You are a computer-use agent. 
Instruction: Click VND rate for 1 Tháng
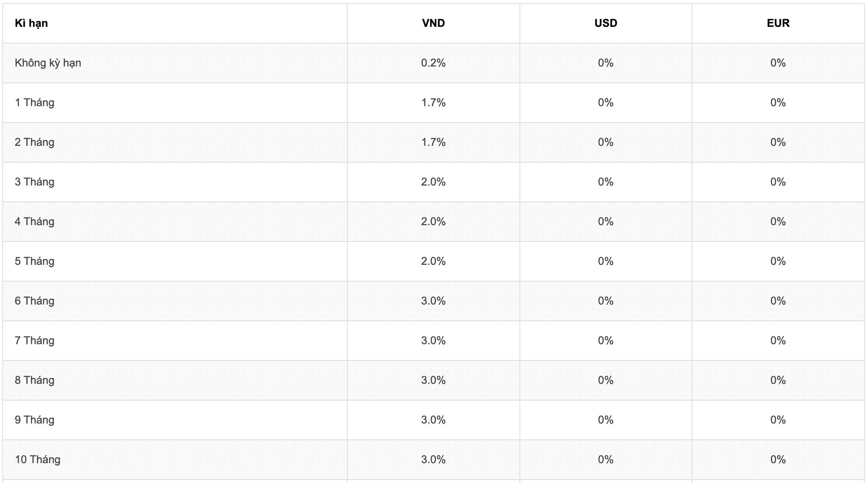433,103
